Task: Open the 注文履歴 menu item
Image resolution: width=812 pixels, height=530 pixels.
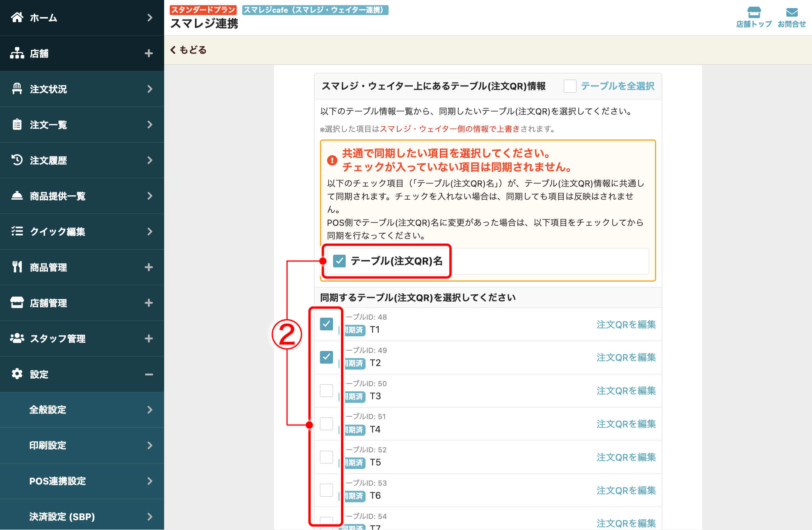Action: [82, 160]
